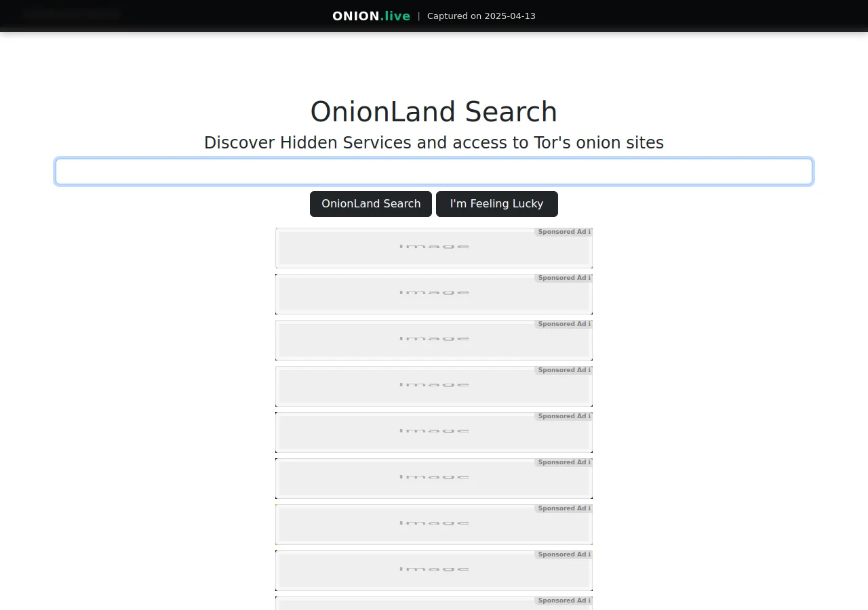Viewport: 868px width, 610px height.
Task: Select the dark search box in the top-left header
Action: [71, 14]
